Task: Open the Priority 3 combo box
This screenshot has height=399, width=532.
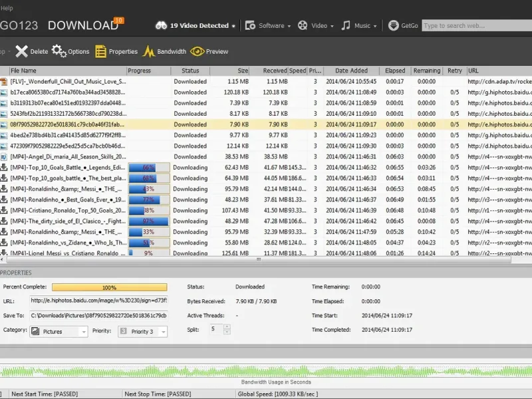Action: pos(142,331)
